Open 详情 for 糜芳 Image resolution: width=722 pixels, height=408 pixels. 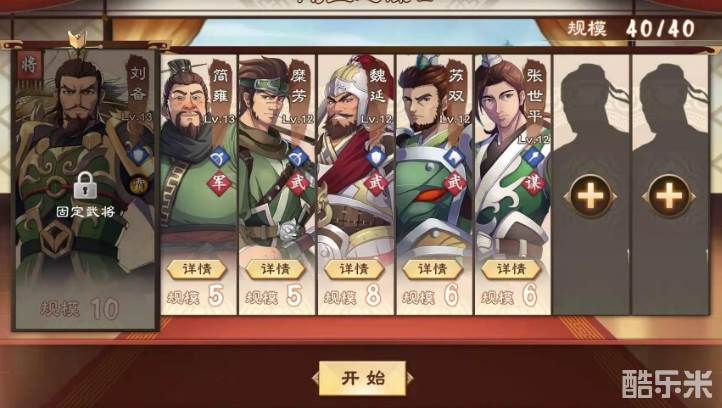click(275, 269)
